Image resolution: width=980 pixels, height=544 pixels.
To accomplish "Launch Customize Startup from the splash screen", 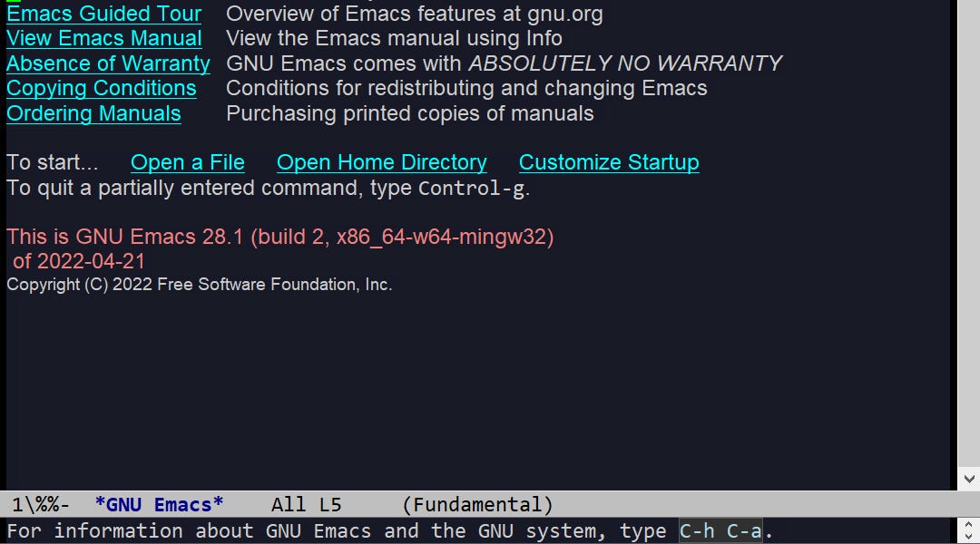I will pyautogui.click(x=609, y=162).
